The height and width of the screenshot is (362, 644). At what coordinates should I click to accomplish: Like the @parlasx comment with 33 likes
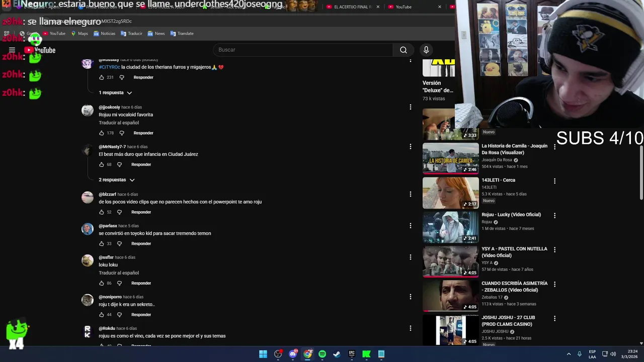tap(102, 243)
